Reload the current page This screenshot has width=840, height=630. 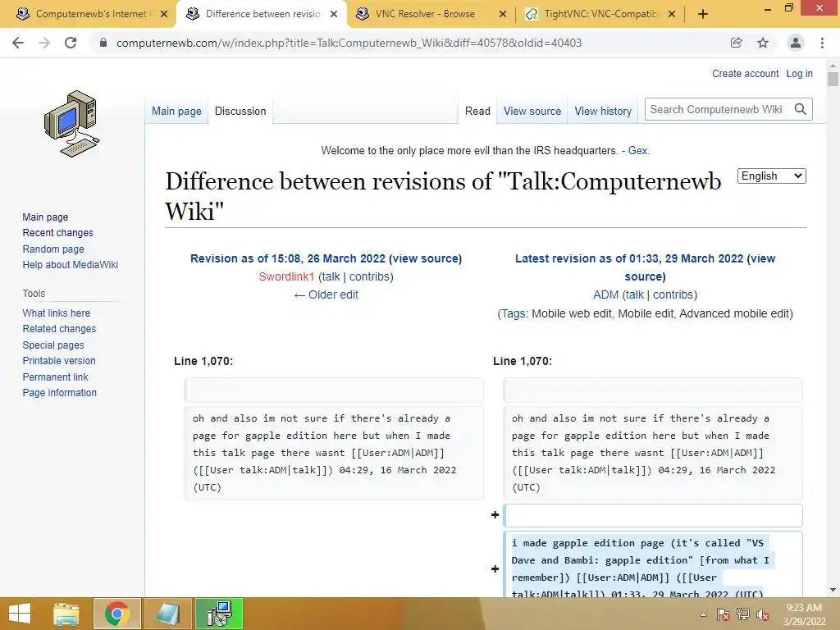[71, 43]
